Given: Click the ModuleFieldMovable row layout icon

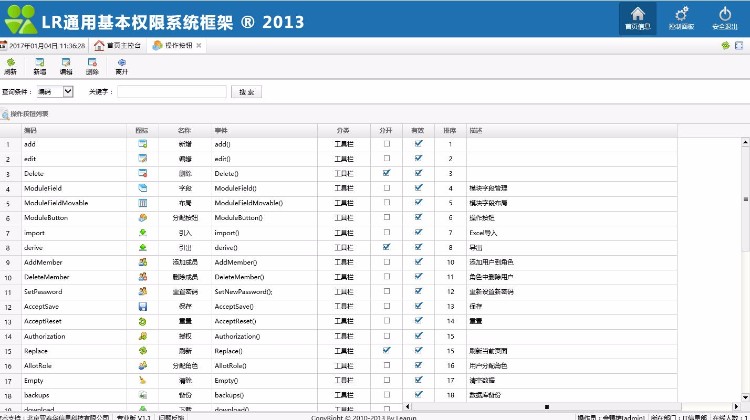Looking at the screenshot, I should pos(143,203).
